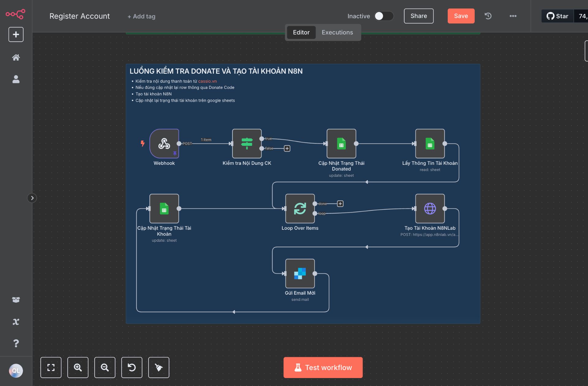Select the "Loop Over Items" node

coord(300,209)
